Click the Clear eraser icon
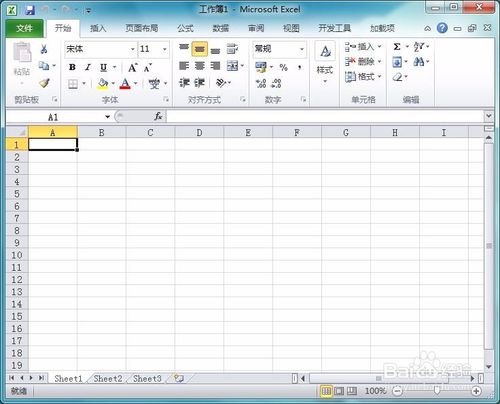The image size is (500, 404). pos(397,77)
